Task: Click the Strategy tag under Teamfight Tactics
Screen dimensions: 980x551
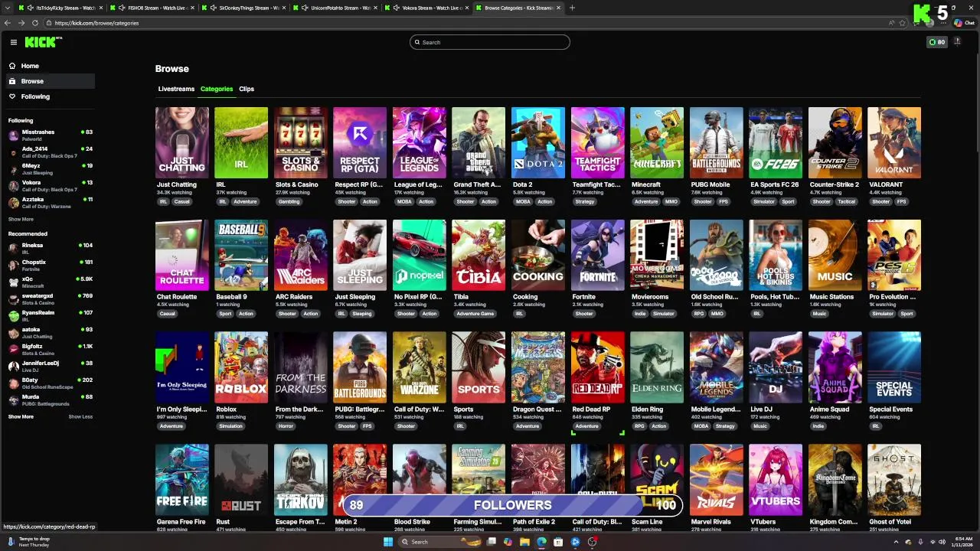Action: [x=584, y=201]
